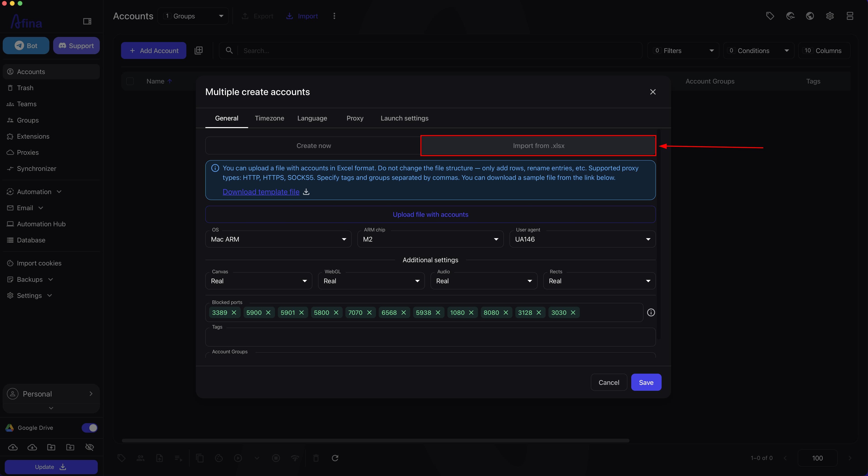Click the Update button
This screenshot has height=476, width=868.
51,467
